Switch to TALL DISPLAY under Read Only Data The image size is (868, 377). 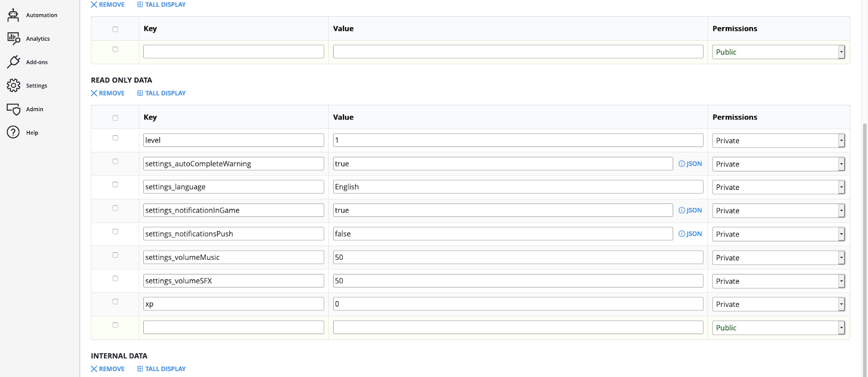[162, 93]
